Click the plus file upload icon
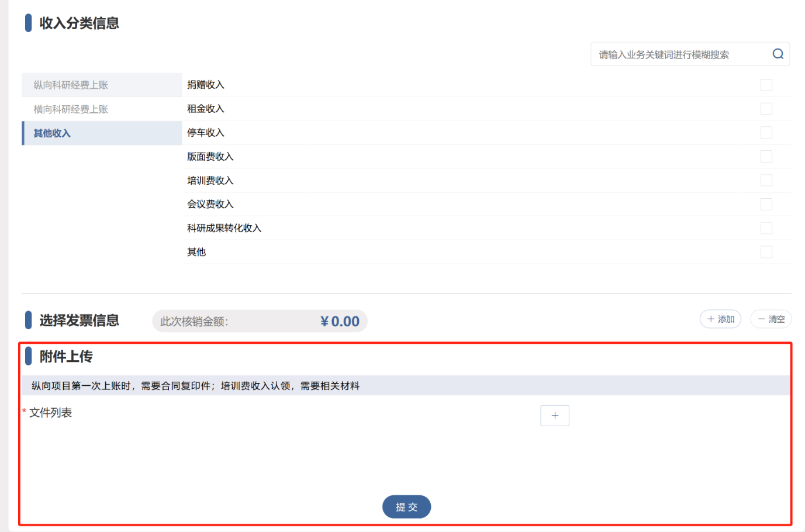Image resolution: width=805 pixels, height=532 pixels. click(554, 416)
